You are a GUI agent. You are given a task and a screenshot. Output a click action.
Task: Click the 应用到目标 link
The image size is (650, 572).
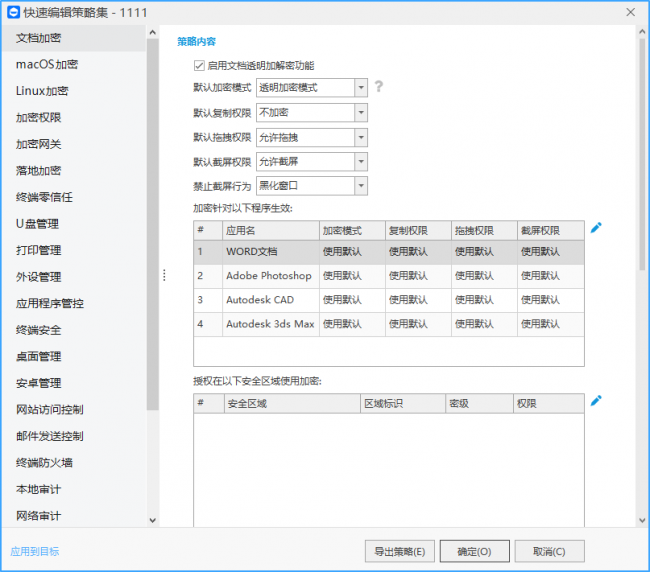(x=35, y=551)
